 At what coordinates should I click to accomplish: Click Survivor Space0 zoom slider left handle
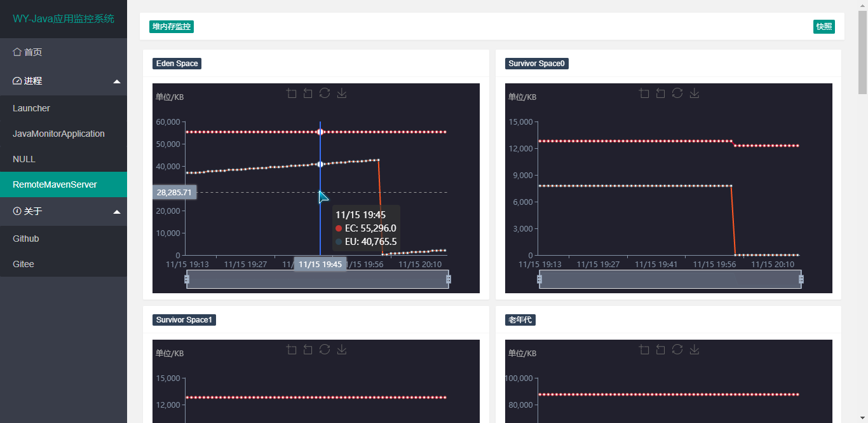[x=539, y=279]
